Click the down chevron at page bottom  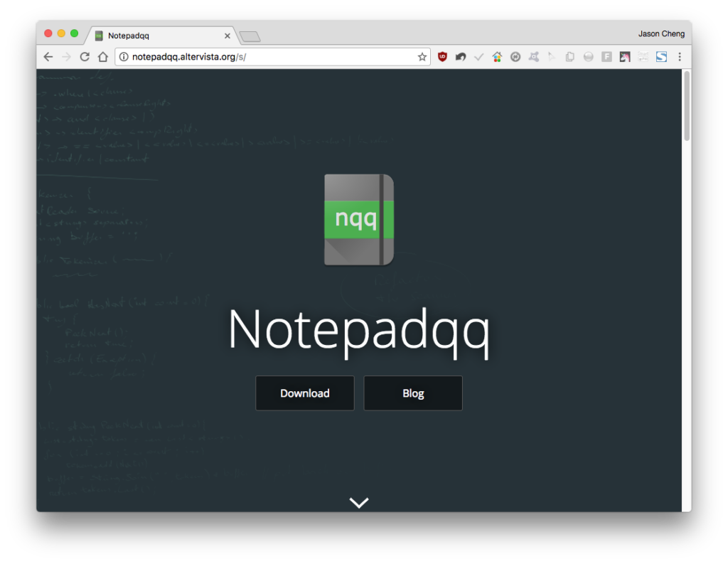tap(359, 502)
